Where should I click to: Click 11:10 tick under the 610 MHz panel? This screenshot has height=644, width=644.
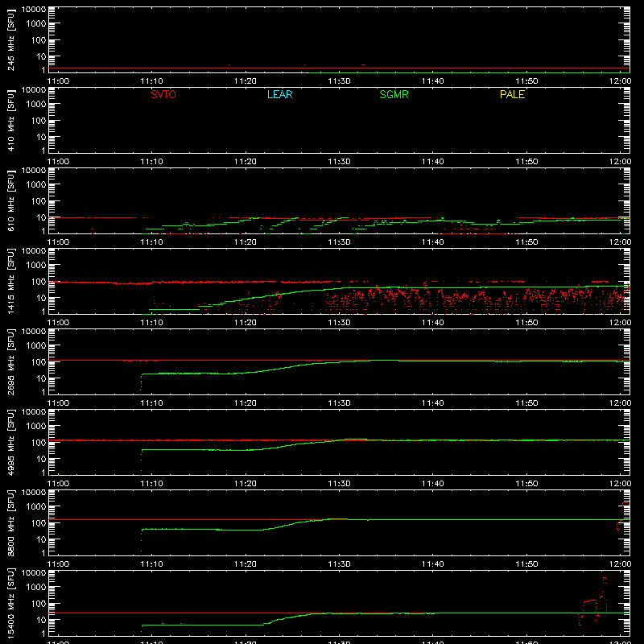coord(151,242)
